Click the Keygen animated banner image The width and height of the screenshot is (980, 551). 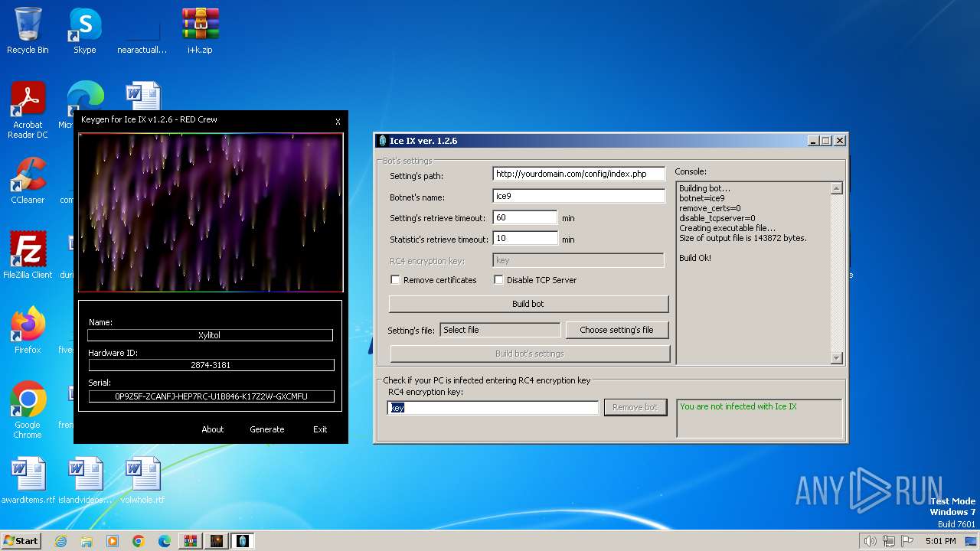(211, 212)
